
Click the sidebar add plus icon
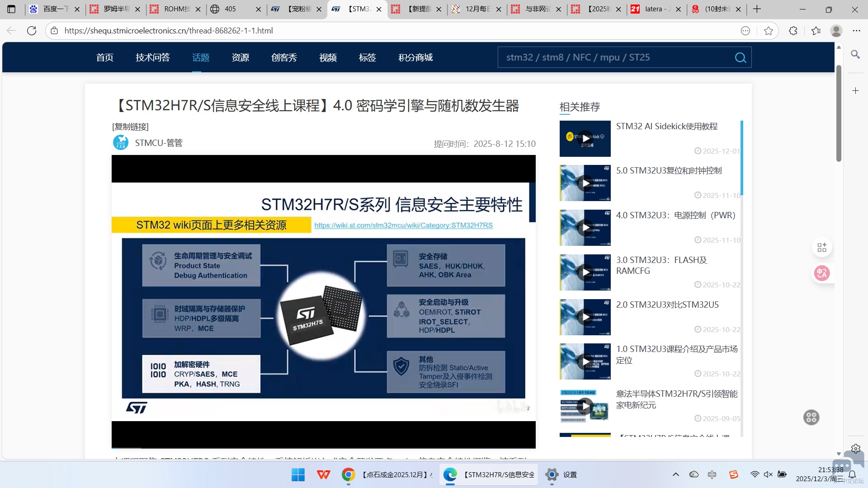855,91
